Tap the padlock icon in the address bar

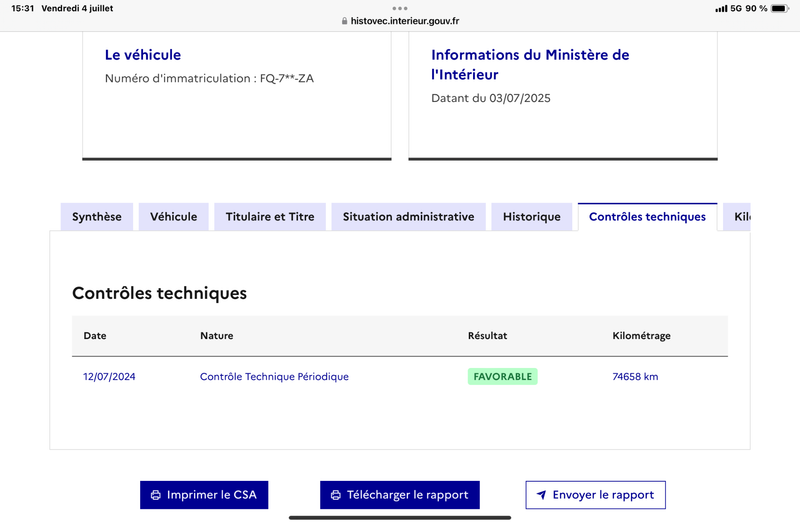point(345,21)
